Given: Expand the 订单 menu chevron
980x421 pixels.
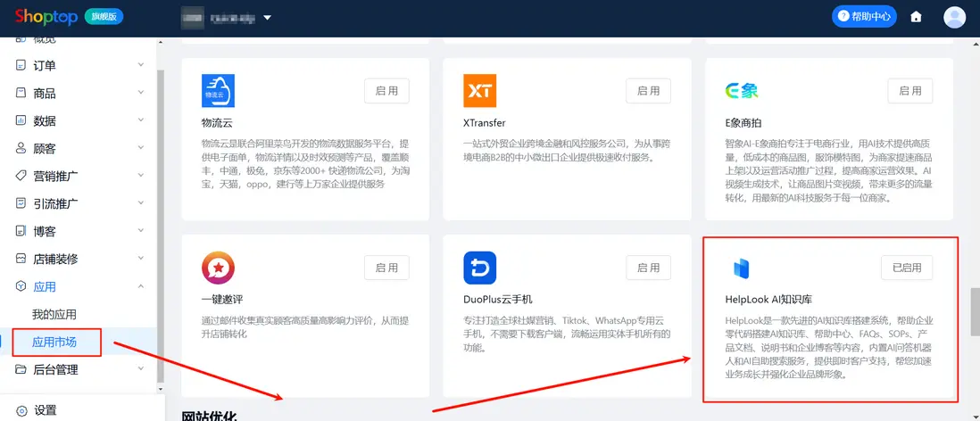Looking at the screenshot, I should pos(141,65).
